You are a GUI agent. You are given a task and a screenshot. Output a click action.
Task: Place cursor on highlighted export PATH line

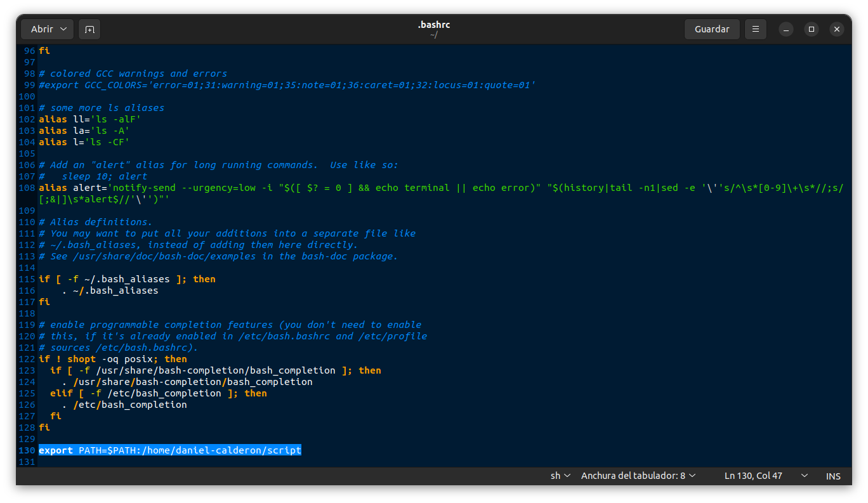170,450
